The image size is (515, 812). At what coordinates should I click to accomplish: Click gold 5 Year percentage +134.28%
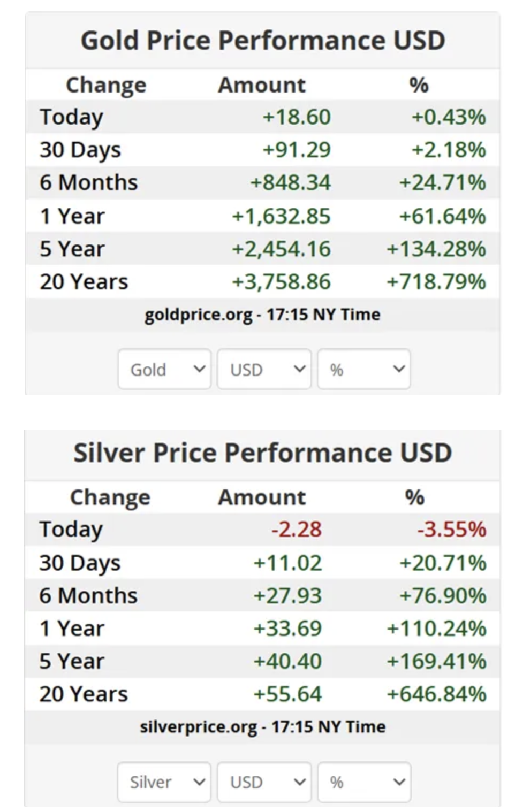click(x=436, y=249)
